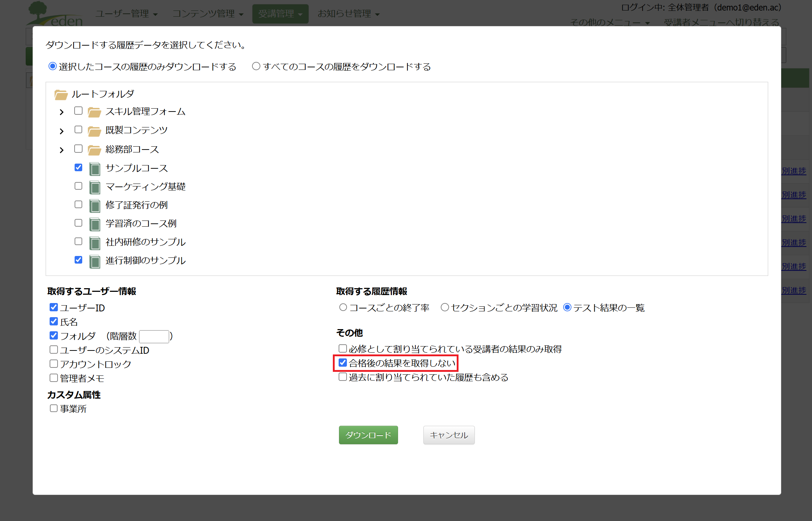Click the サンプルコース course book icon
This screenshot has width=812, height=521.
(x=95, y=169)
